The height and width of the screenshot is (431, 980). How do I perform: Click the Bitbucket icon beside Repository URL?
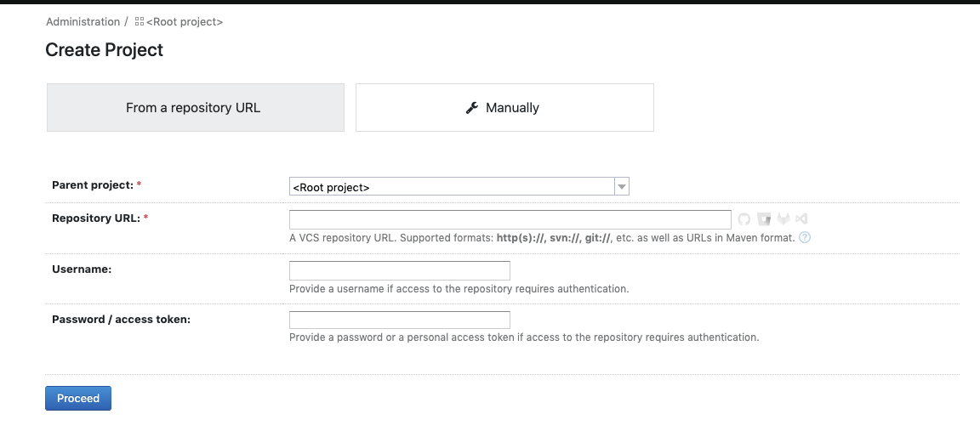point(764,219)
